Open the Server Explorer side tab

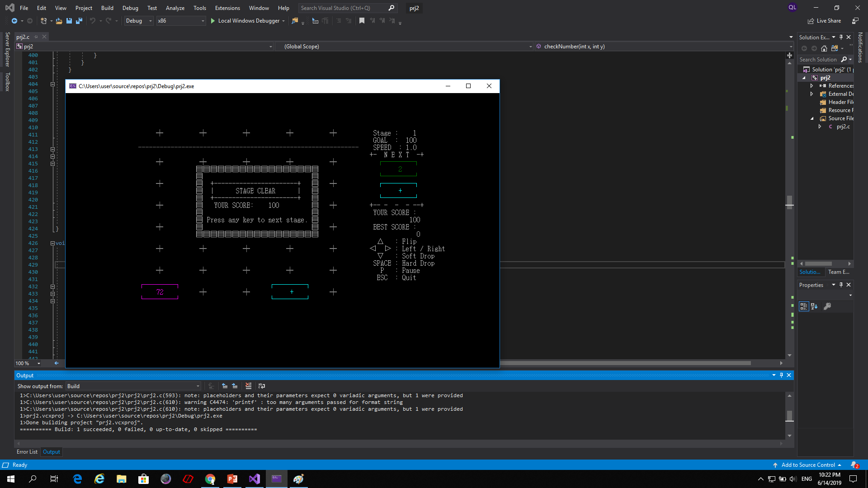coord(7,49)
